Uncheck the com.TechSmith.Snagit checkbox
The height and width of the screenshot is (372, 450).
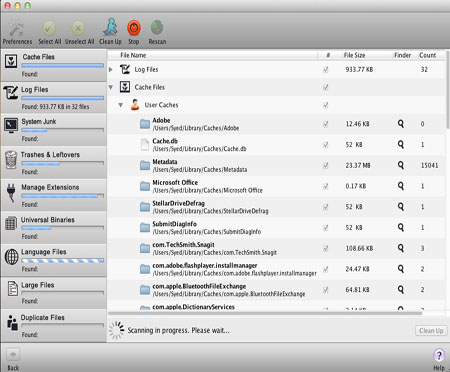pos(325,248)
